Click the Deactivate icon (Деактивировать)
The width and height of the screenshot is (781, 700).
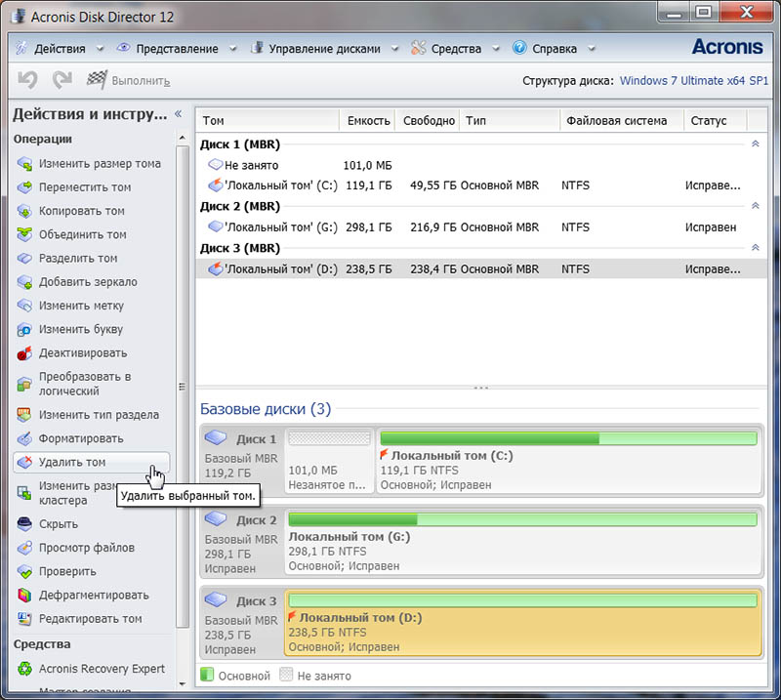tap(24, 353)
